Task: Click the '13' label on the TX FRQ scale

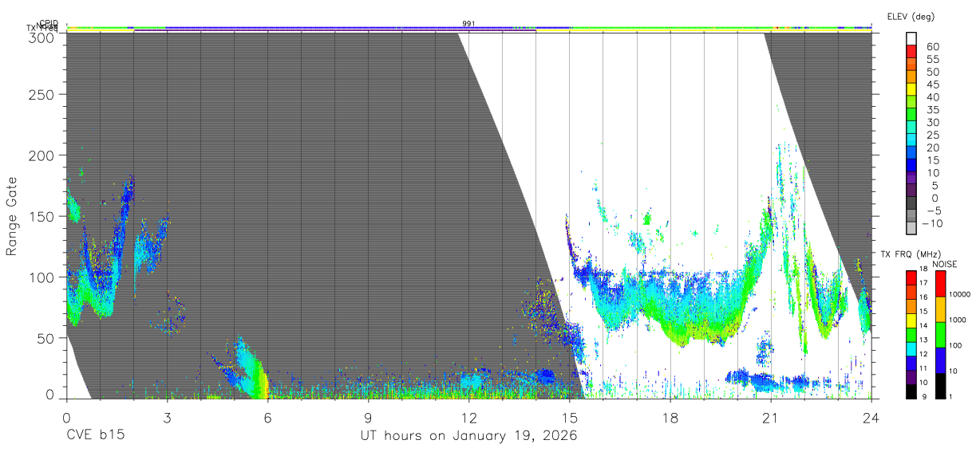Action: [925, 341]
